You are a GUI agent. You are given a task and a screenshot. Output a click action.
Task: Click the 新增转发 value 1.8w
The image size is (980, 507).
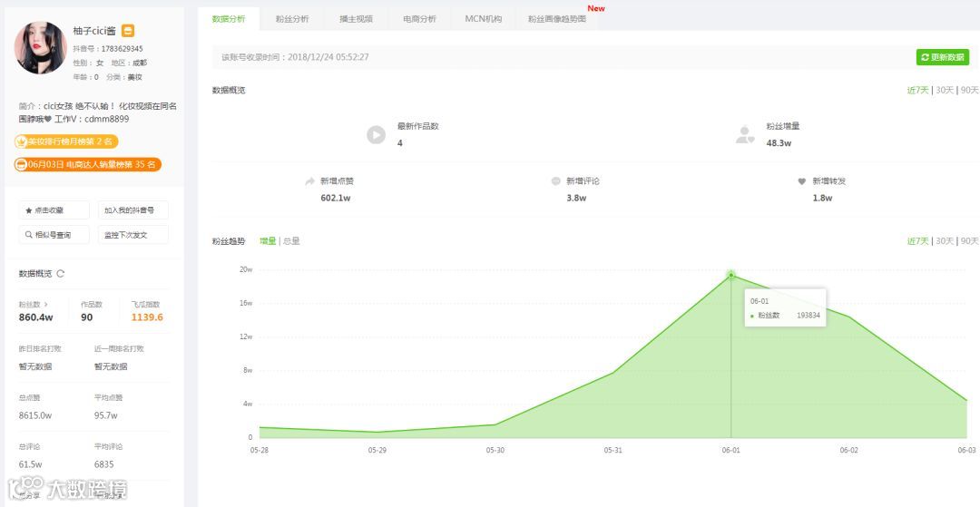(x=822, y=198)
